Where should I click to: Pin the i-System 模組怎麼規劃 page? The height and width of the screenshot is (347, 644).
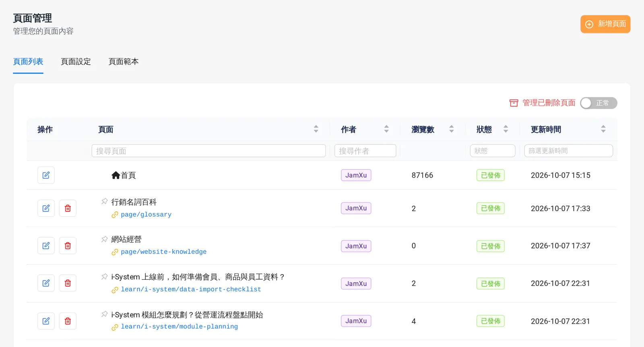point(105,314)
